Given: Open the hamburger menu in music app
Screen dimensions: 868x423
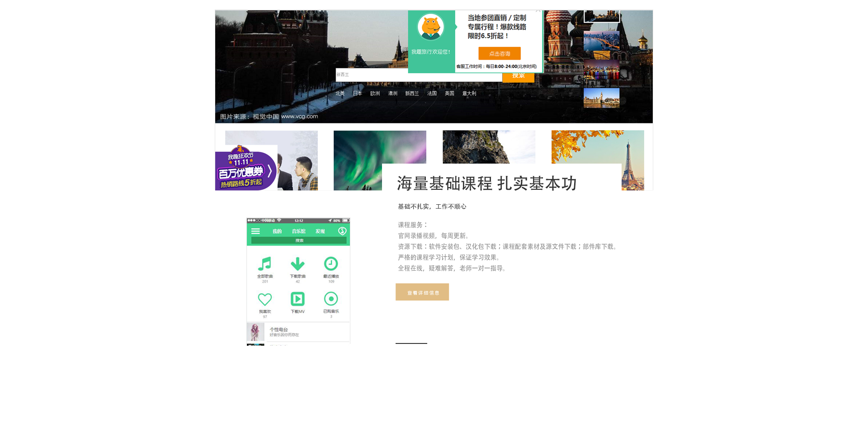Looking at the screenshot, I should point(255,231).
